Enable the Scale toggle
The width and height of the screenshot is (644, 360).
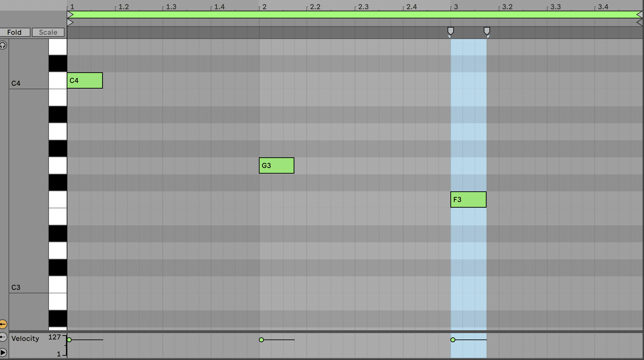click(48, 32)
